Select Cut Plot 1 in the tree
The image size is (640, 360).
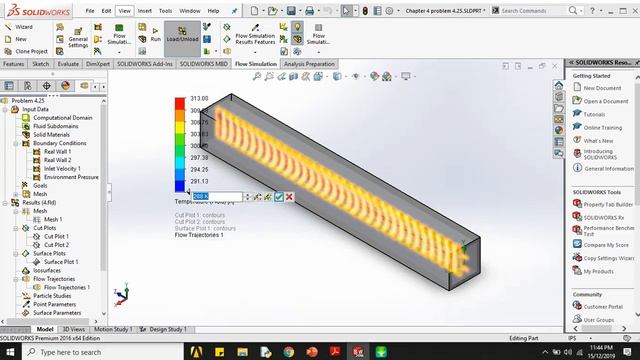click(56, 237)
